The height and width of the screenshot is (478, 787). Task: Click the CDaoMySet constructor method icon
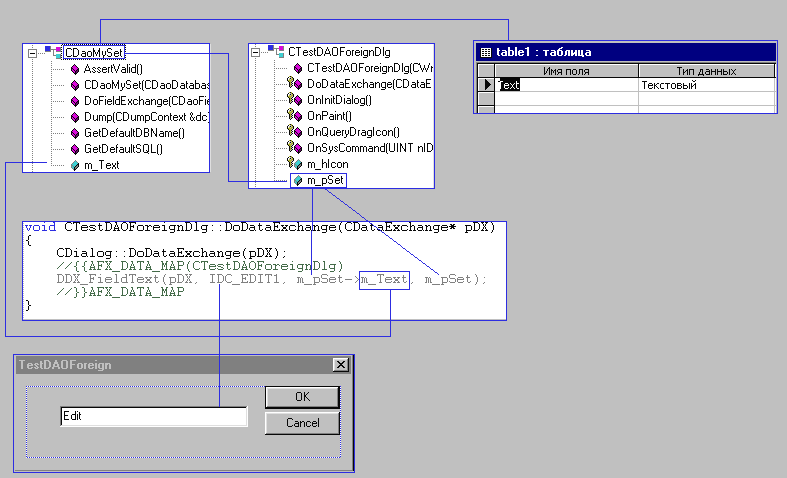point(75,85)
